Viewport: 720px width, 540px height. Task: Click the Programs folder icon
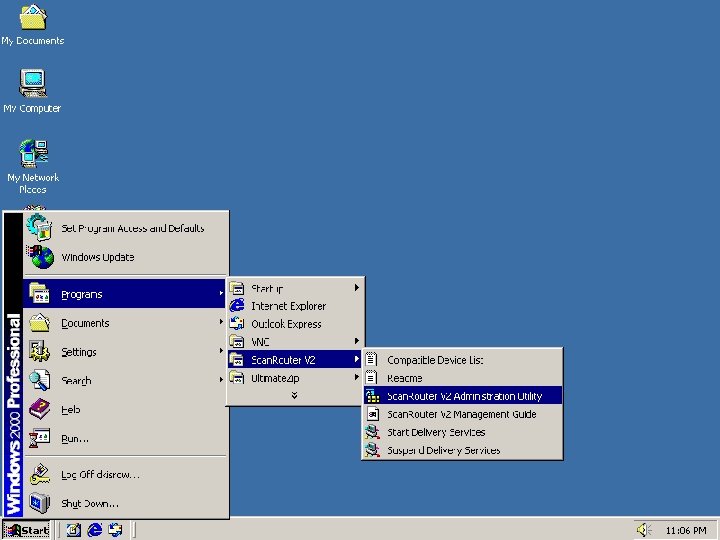(x=39, y=294)
